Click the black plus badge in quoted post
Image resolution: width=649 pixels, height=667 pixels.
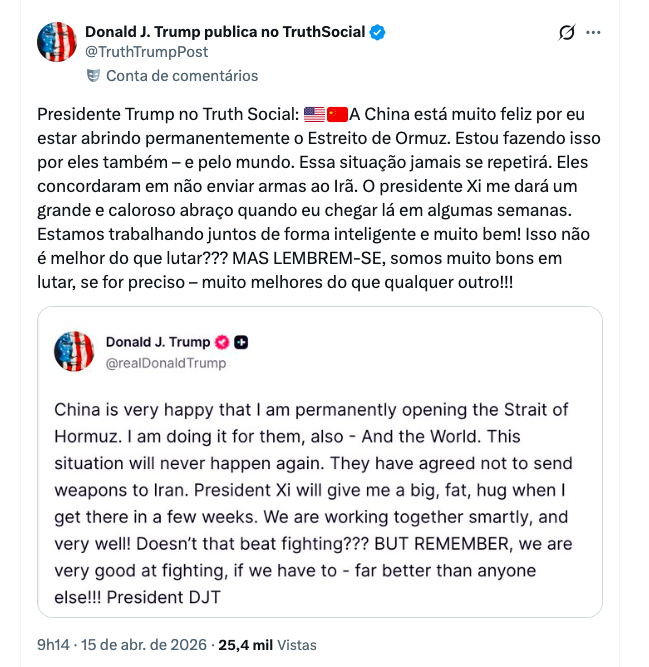coord(241,342)
